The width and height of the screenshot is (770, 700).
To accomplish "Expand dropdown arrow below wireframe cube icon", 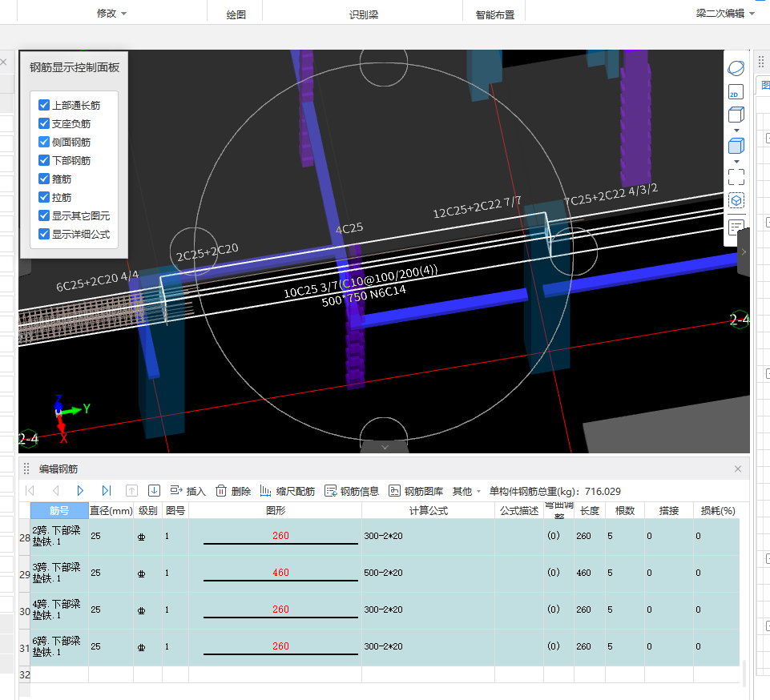I will (736, 131).
